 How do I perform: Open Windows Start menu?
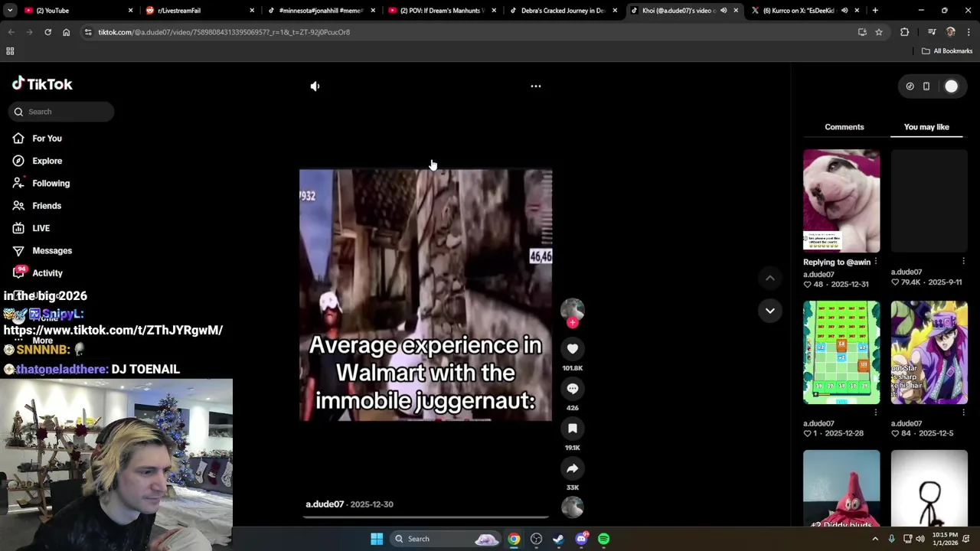tap(377, 539)
